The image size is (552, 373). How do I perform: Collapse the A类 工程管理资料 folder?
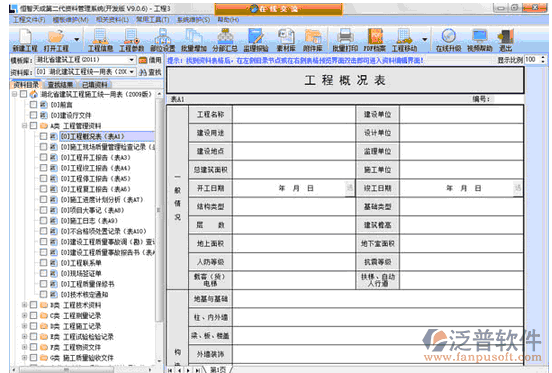click(x=24, y=126)
